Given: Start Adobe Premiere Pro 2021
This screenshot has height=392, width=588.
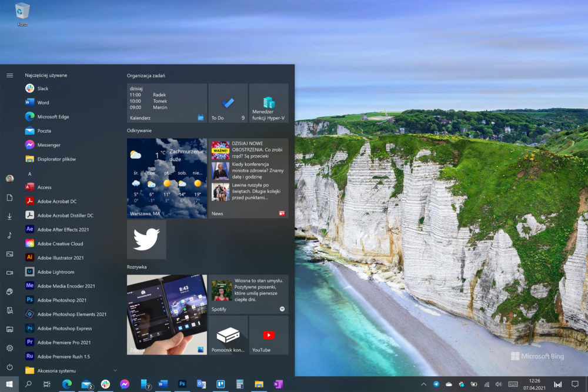Looking at the screenshot, I should click(x=64, y=343).
